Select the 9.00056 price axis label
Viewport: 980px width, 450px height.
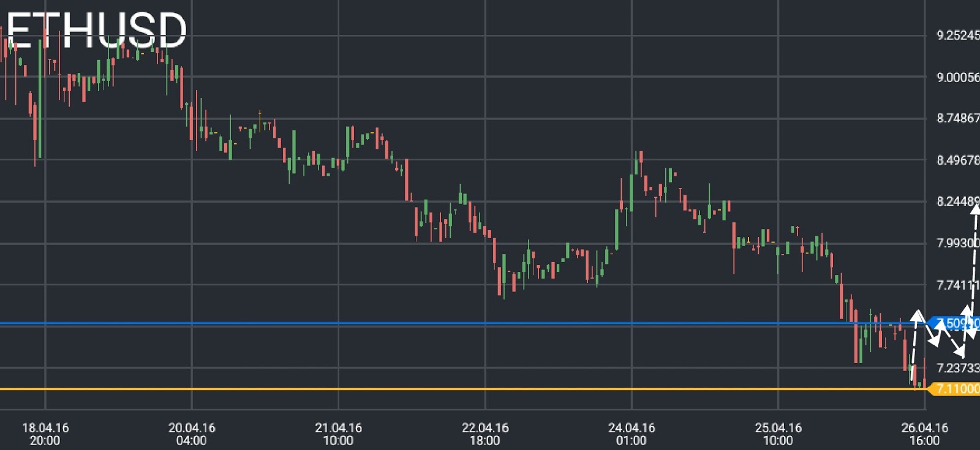click(x=958, y=77)
